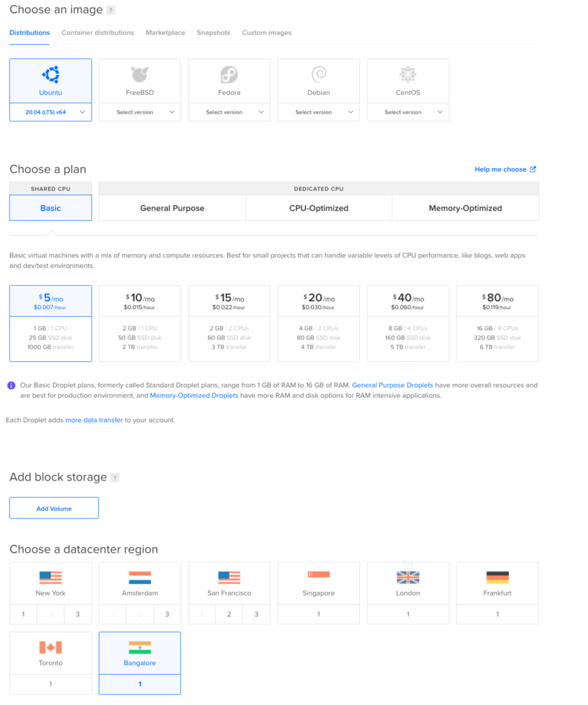
Task: Select the Ubuntu distribution logo
Action: coord(50,74)
